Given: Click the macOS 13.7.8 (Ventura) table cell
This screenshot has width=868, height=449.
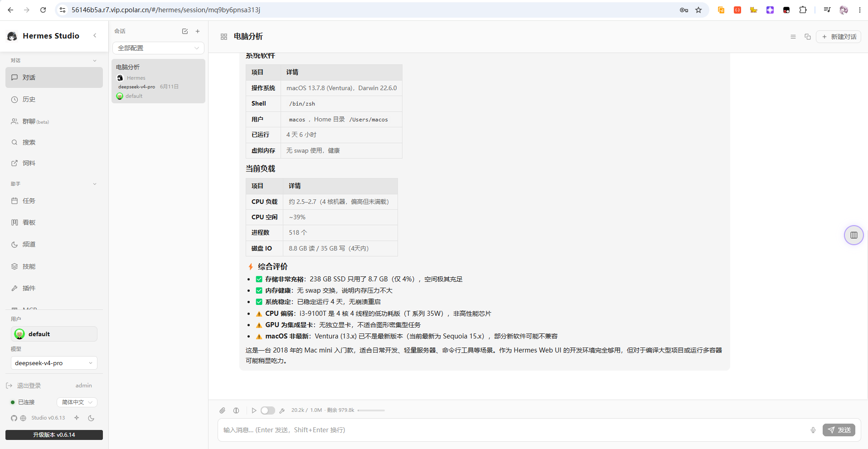Looking at the screenshot, I should point(341,88).
